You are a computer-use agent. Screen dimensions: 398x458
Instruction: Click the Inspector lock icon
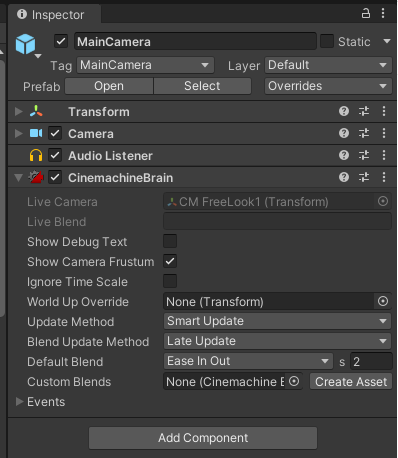(x=366, y=14)
